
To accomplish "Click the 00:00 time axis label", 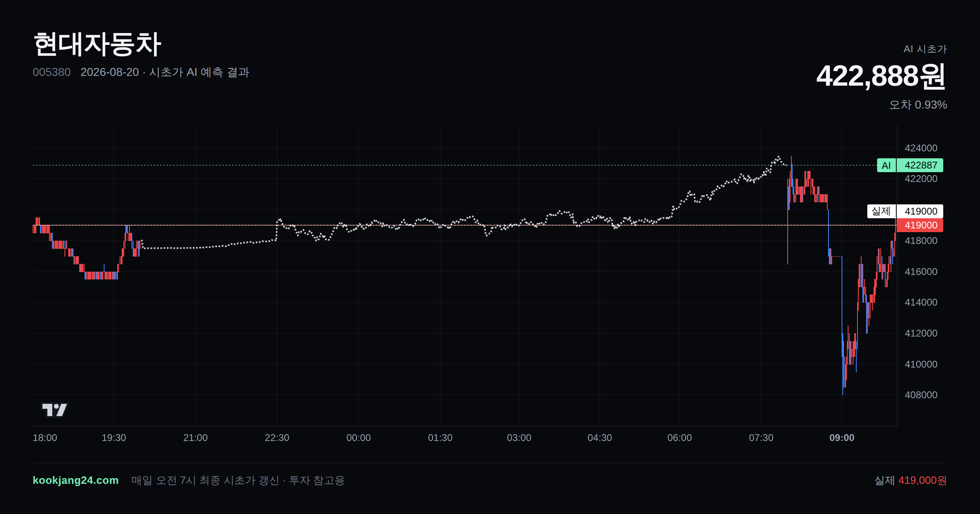I will tap(359, 438).
